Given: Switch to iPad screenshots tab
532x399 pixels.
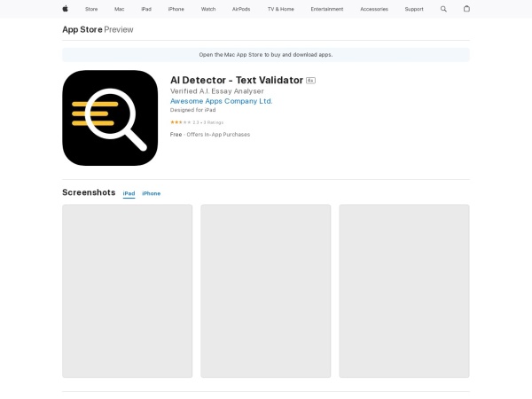Looking at the screenshot, I should [x=129, y=193].
